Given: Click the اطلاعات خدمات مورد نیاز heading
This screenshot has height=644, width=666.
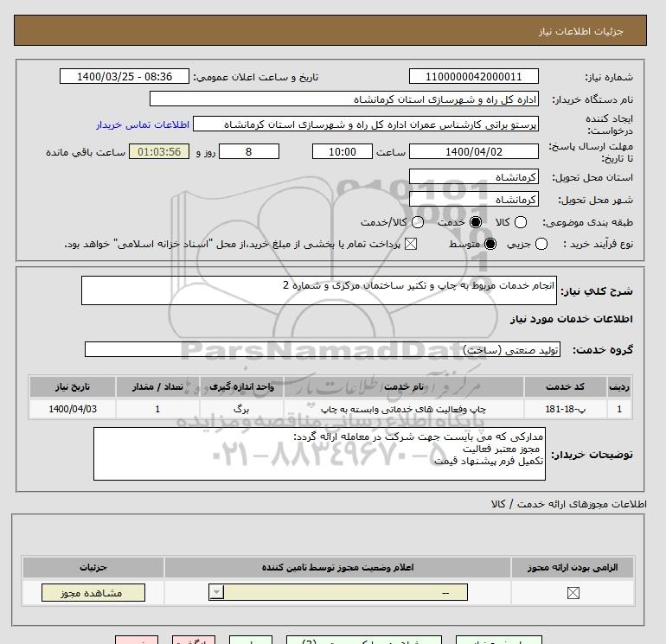Looking at the screenshot, I should coord(571,319).
